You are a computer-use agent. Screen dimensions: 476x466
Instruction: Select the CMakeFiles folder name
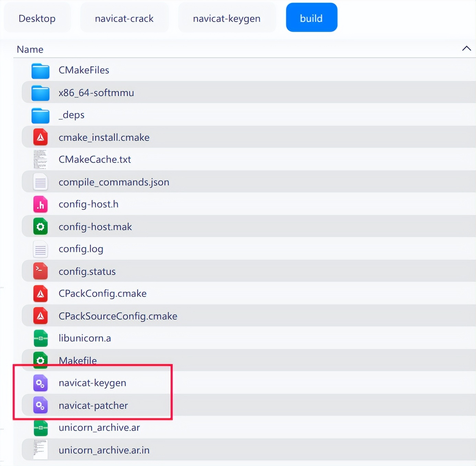[x=84, y=70]
